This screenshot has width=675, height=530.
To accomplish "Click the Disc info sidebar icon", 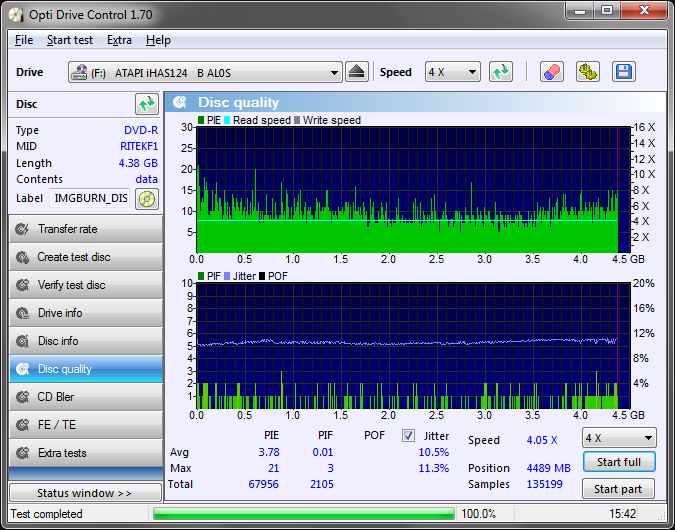I will 22,341.
